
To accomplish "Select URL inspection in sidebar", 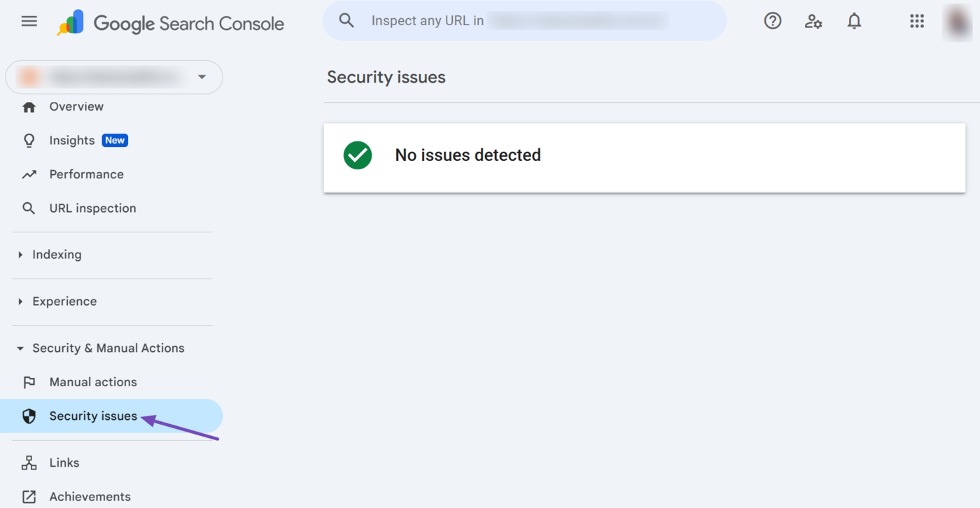I will click(92, 209).
